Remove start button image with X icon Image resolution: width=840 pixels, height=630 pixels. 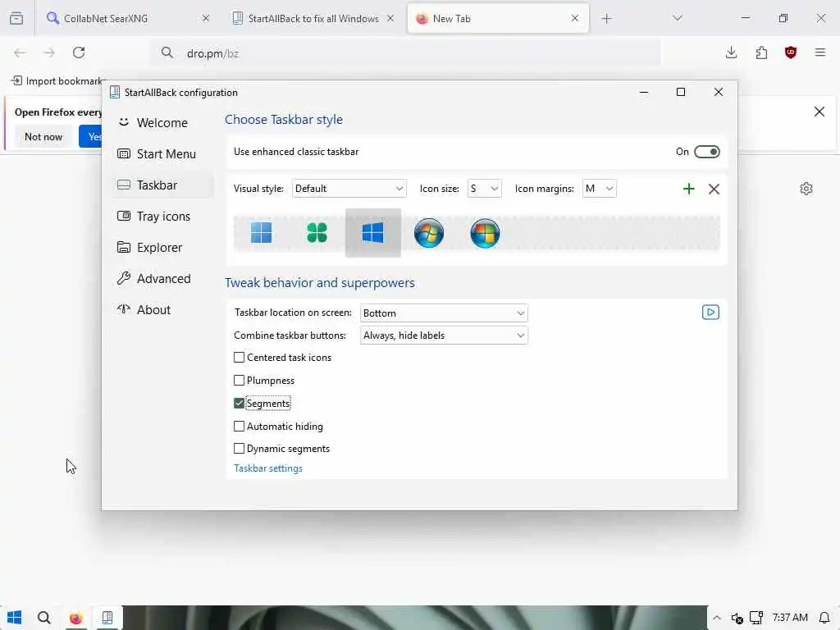click(714, 189)
